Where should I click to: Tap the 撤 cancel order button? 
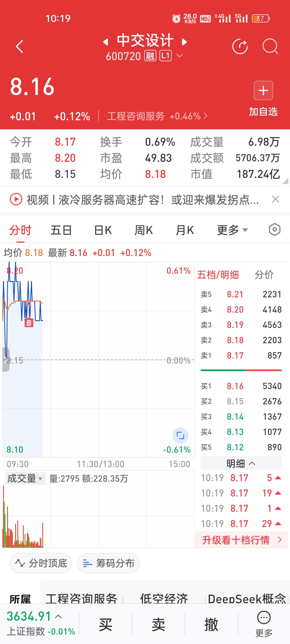[211, 624]
